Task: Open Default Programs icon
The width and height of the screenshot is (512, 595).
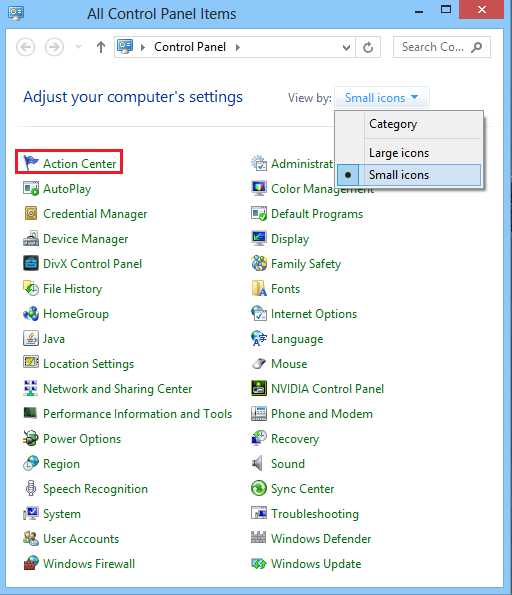Action: pyautogui.click(x=259, y=213)
